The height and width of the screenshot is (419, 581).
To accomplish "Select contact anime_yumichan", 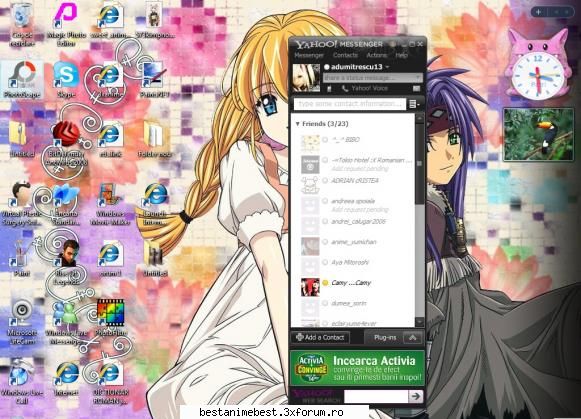I will (x=353, y=246).
